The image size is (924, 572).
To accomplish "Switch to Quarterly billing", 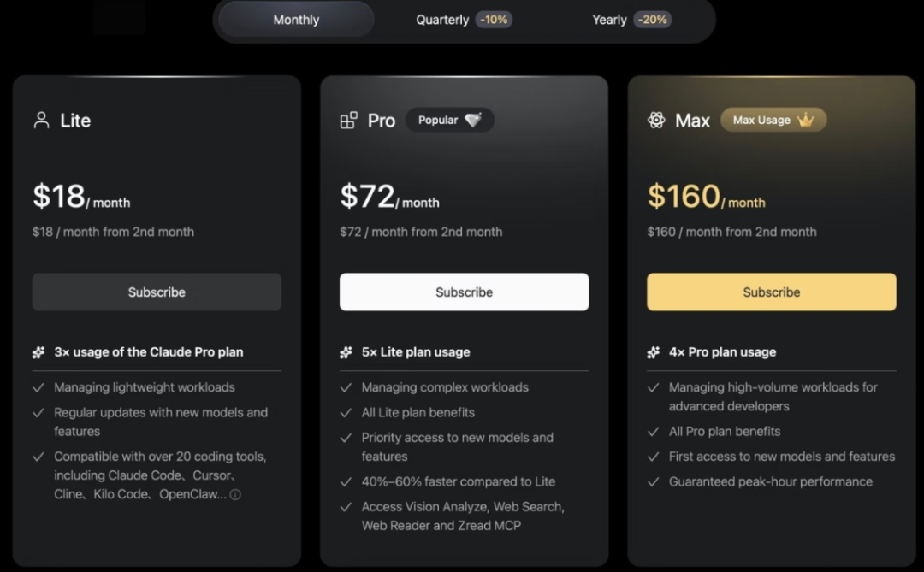I will (442, 20).
